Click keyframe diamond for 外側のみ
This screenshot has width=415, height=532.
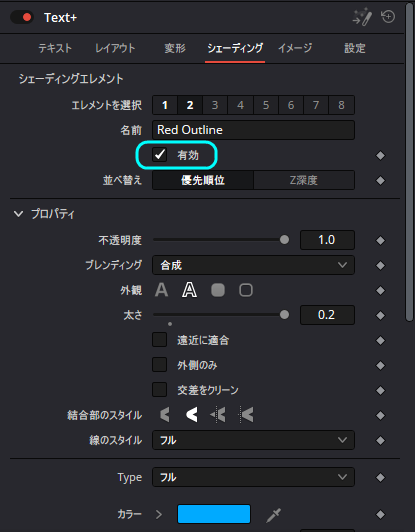click(380, 365)
